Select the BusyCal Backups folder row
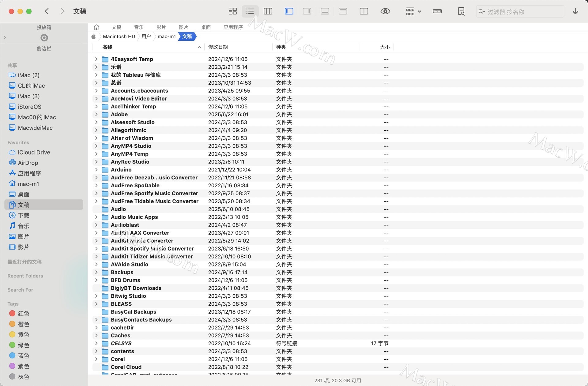This screenshot has width=588, height=386. pyautogui.click(x=338, y=312)
